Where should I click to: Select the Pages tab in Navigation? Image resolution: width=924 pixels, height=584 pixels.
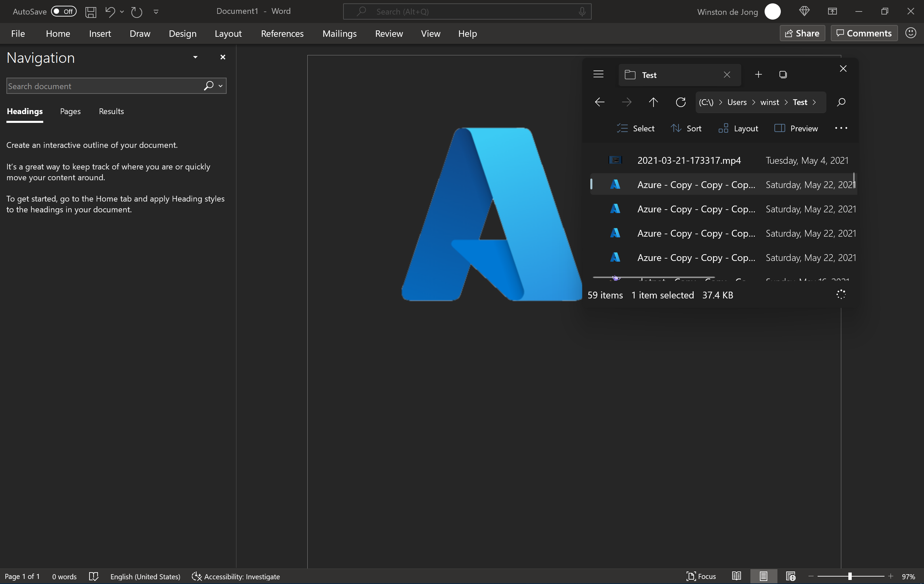click(x=70, y=112)
